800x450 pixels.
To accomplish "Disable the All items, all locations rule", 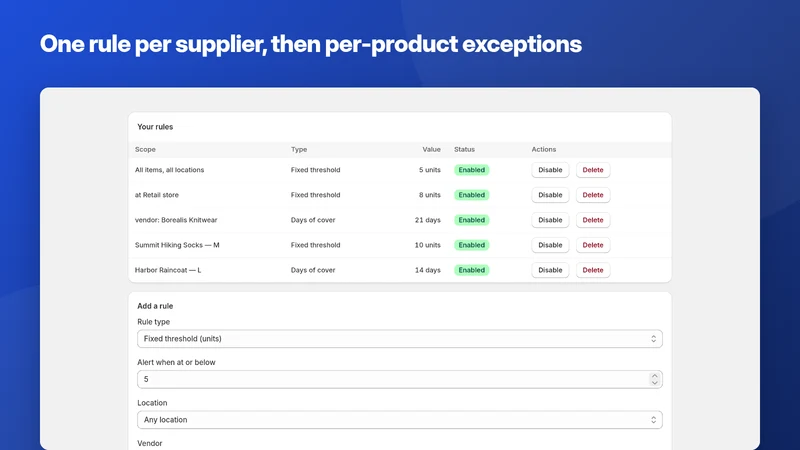I will point(550,170).
